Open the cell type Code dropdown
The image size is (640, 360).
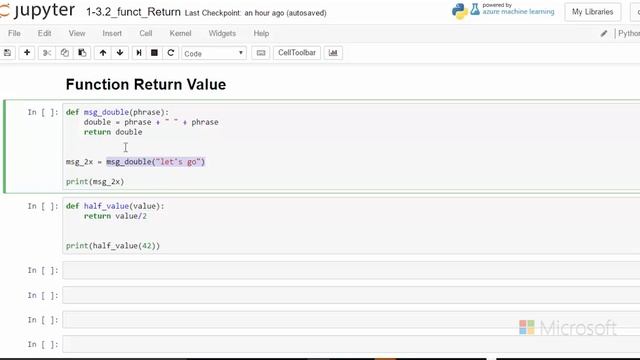tap(214, 53)
